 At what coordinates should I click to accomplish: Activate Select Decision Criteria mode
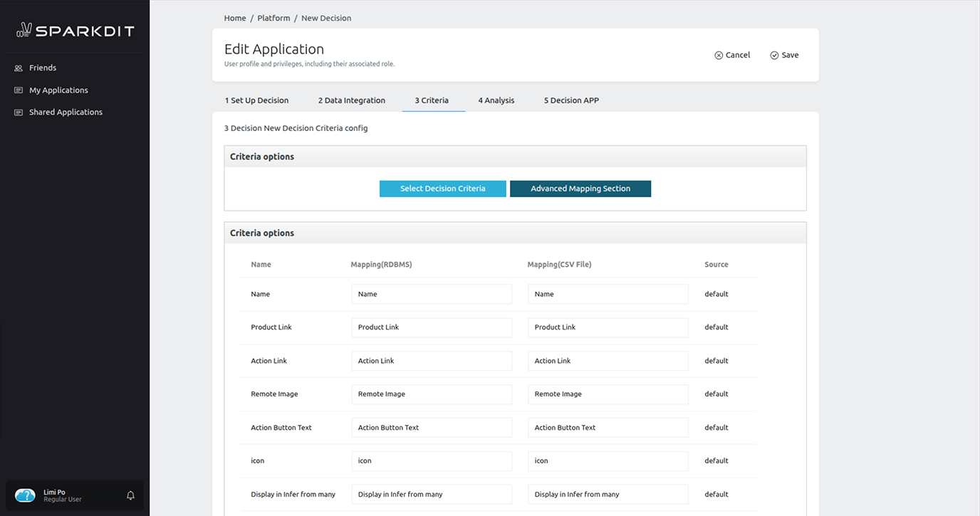coord(442,188)
